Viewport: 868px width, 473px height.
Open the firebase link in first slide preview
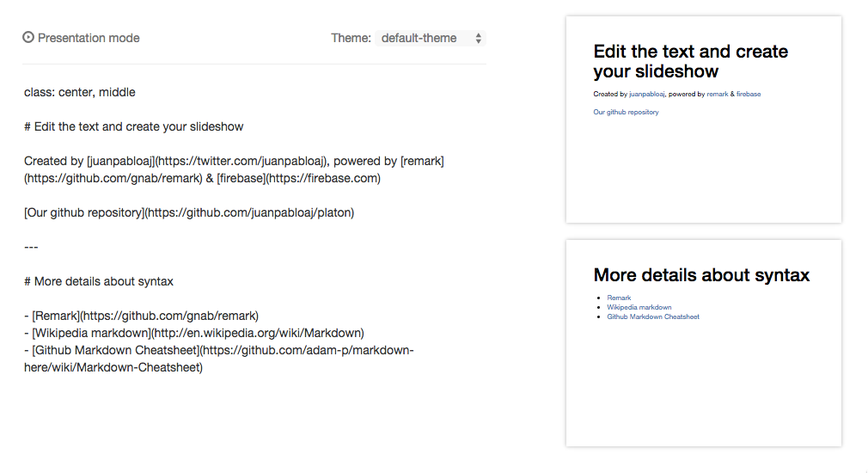(749, 94)
